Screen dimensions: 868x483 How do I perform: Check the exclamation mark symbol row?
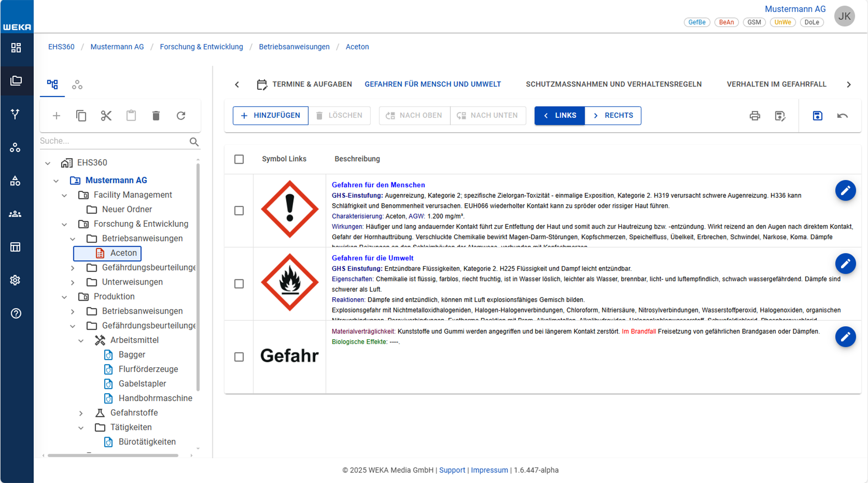coord(239,211)
